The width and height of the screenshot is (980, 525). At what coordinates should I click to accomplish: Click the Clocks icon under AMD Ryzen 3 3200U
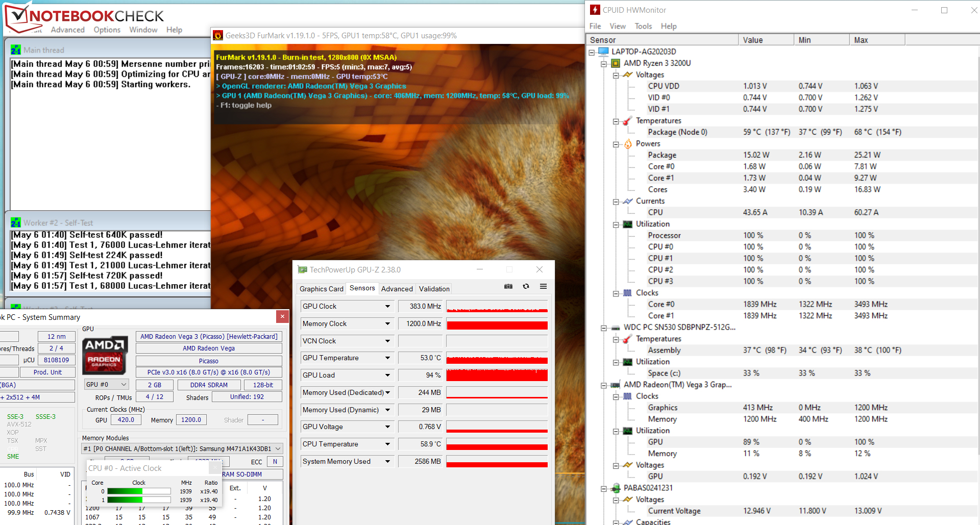pos(628,293)
